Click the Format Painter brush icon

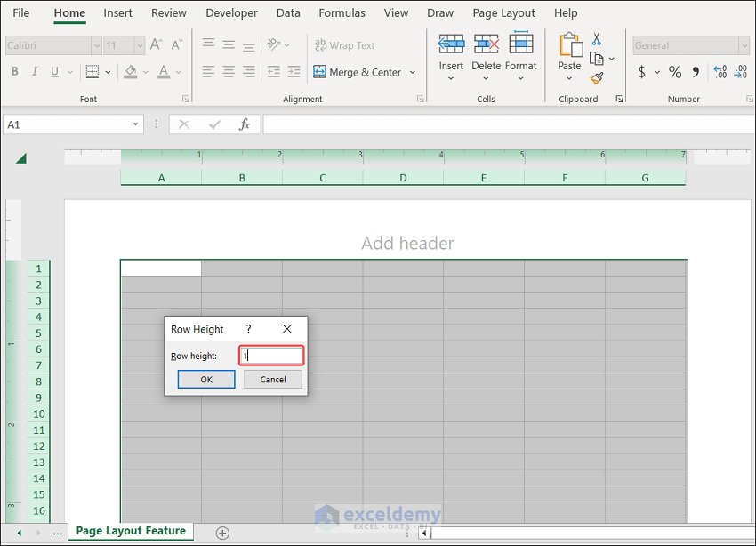(x=597, y=78)
